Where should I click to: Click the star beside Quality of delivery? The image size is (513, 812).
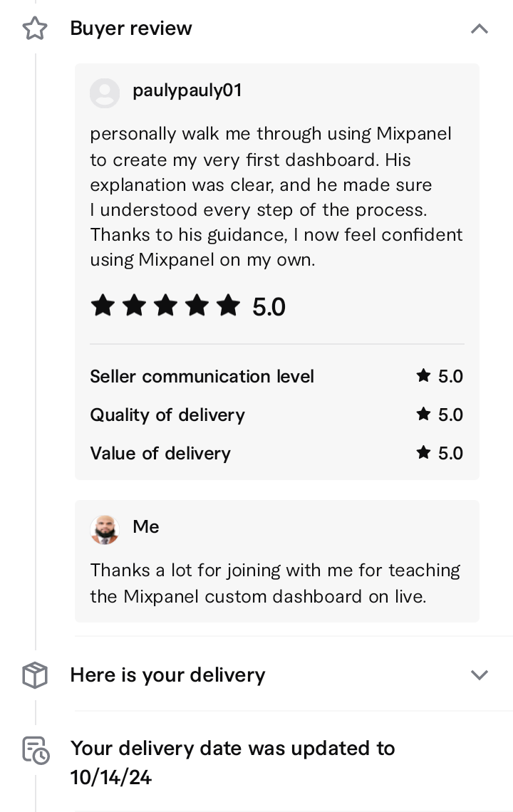[424, 414]
